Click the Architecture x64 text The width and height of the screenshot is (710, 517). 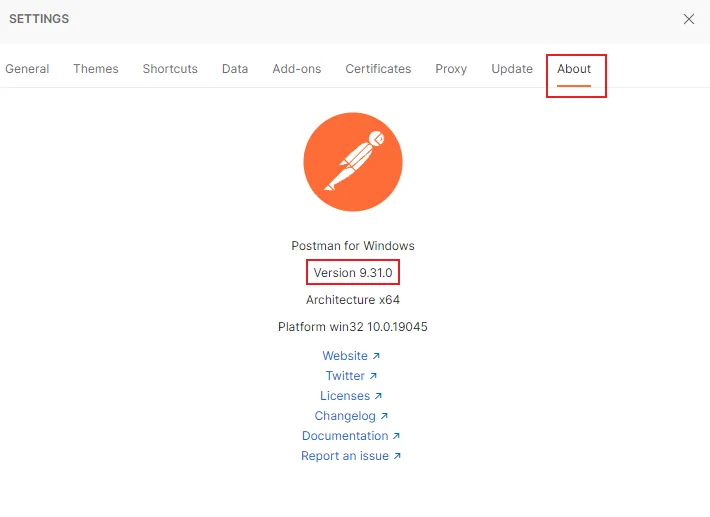coord(353,300)
